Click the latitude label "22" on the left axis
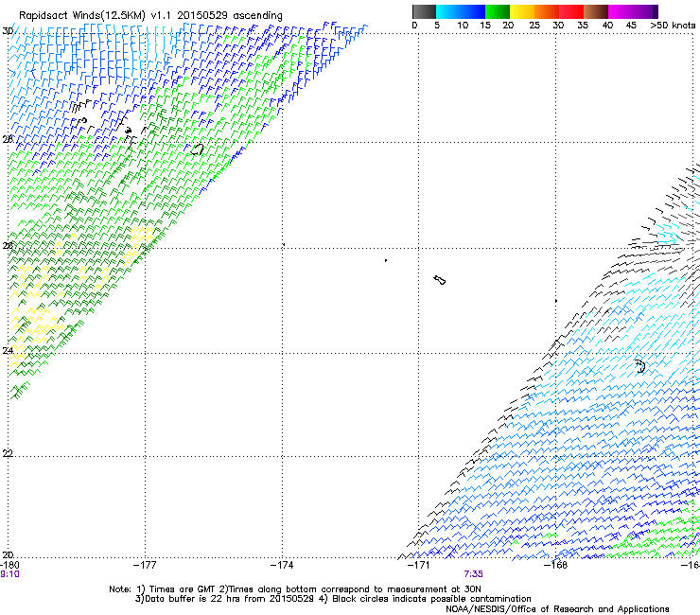 pos(8,454)
